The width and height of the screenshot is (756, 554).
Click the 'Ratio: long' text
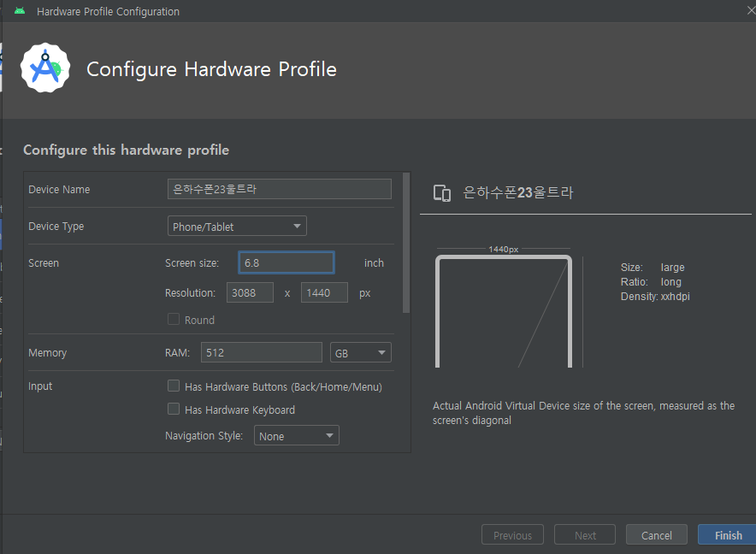click(651, 281)
